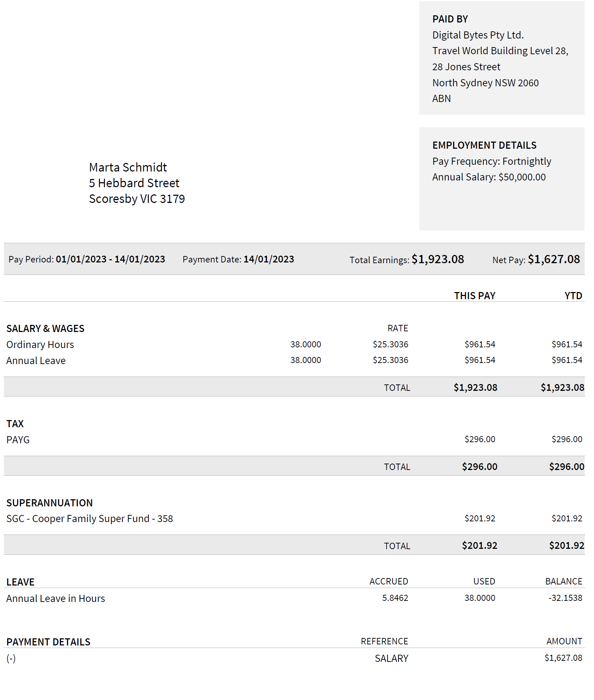Click the PAYG tax row label

tap(18, 440)
